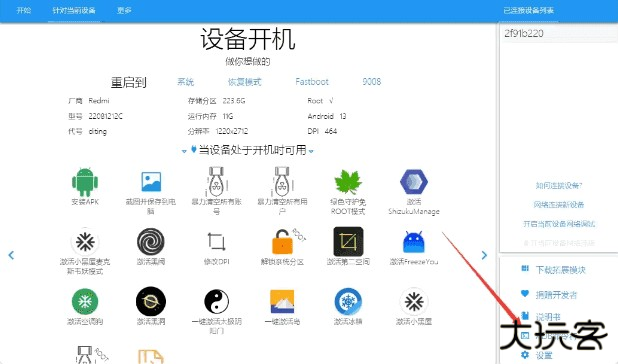Reboot into Fastboot link

[x=312, y=82]
